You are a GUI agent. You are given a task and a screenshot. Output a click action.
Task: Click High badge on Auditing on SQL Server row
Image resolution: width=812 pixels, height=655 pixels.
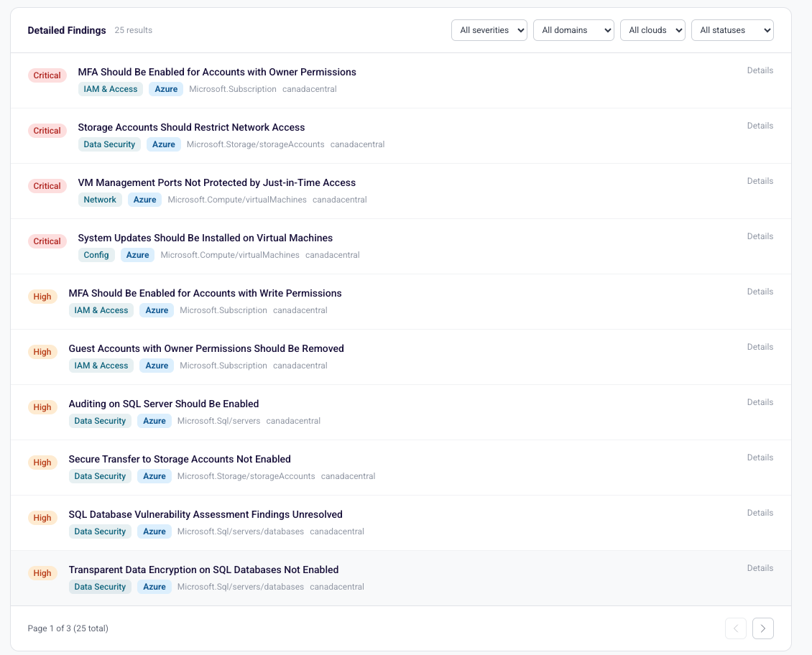point(42,407)
